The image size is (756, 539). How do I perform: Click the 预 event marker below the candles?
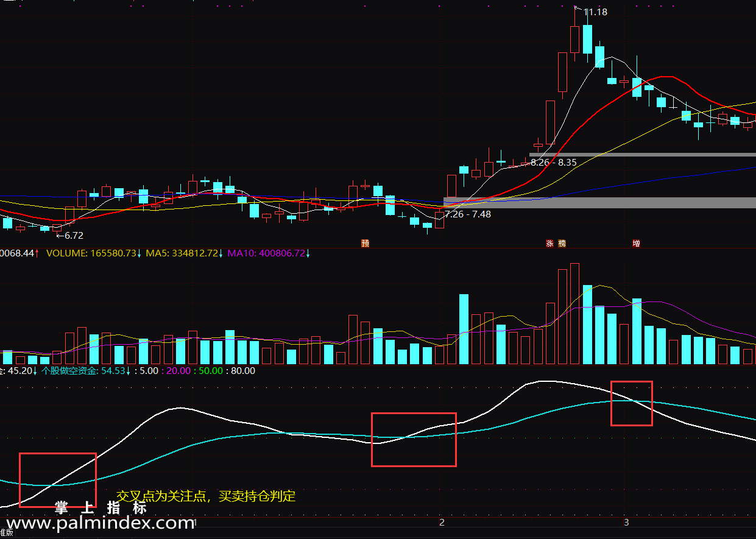(366, 244)
